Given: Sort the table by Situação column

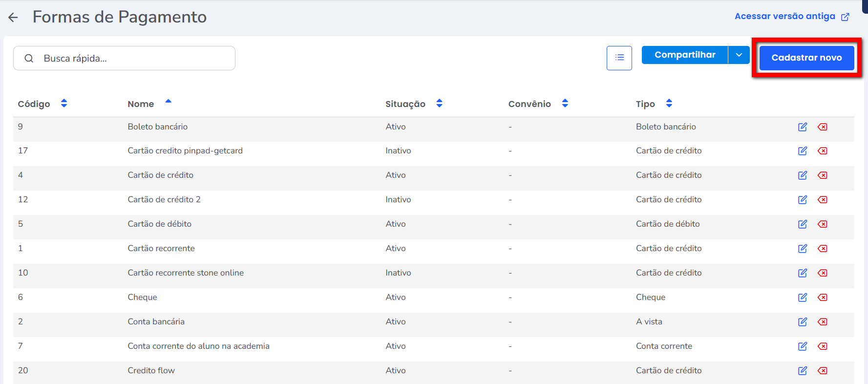Looking at the screenshot, I should point(439,104).
